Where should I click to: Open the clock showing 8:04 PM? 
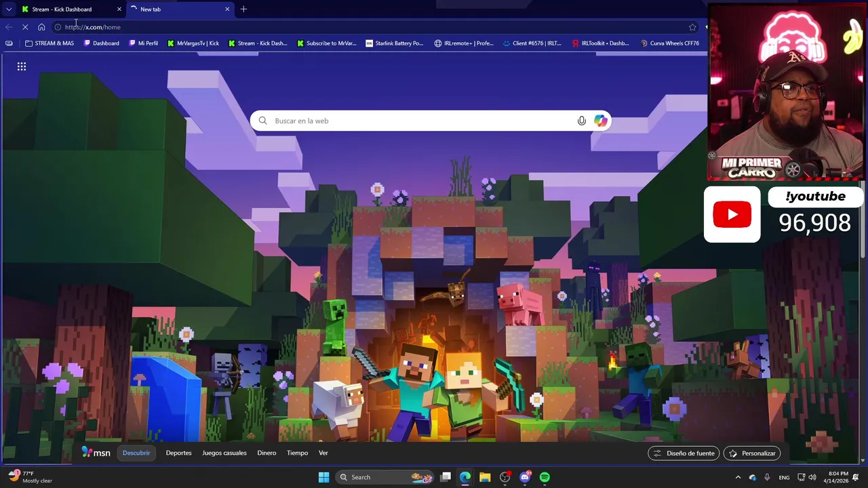tap(835, 477)
